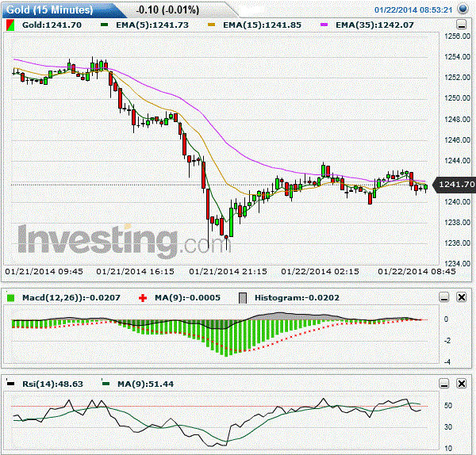The height and width of the screenshot is (455, 476).
Task: Click the 1234.00 price axis label
Action: point(457,263)
